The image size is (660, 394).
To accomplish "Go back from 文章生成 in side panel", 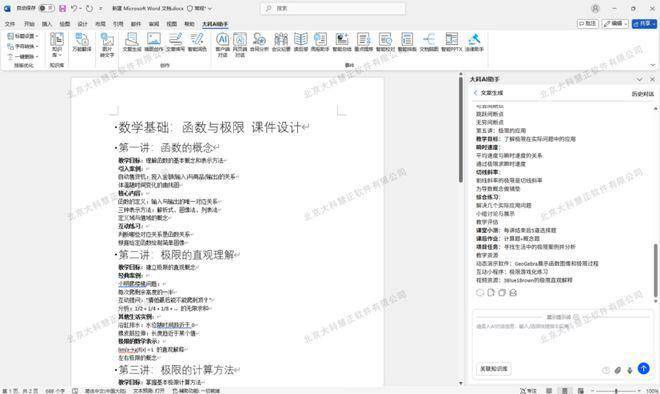I will (x=476, y=93).
